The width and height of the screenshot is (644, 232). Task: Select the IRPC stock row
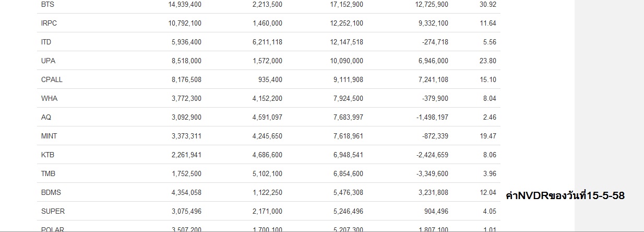[268, 23]
